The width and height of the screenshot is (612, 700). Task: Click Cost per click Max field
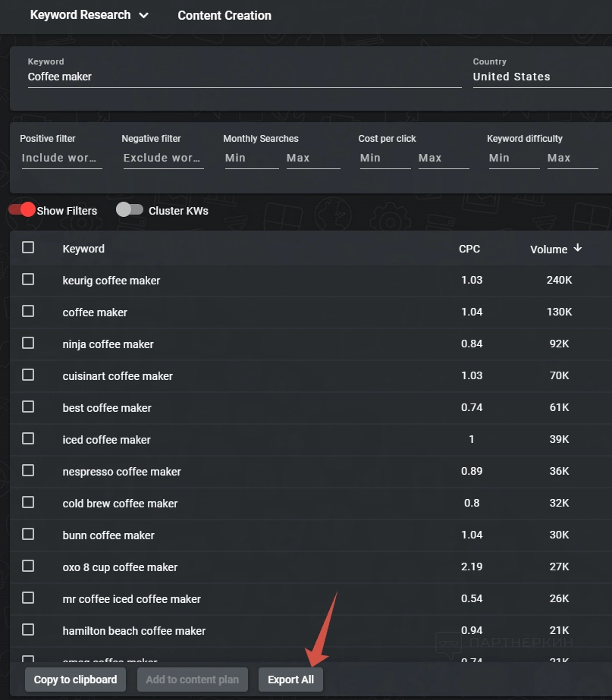pyautogui.click(x=443, y=158)
